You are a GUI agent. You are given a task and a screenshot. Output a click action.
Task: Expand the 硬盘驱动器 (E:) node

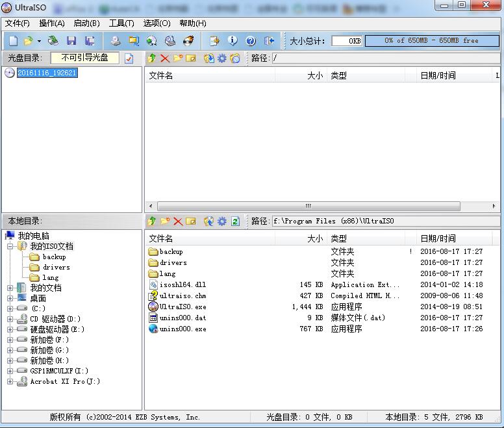click(10, 329)
